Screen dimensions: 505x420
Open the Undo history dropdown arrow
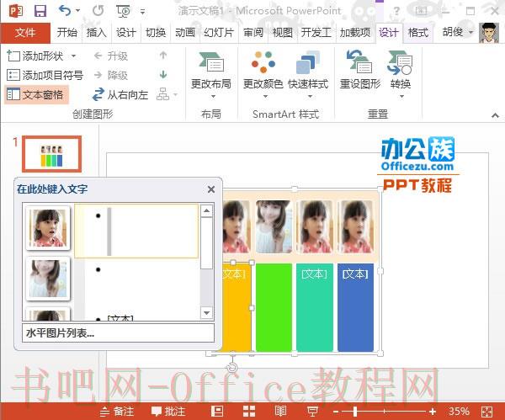coord(77,11)
